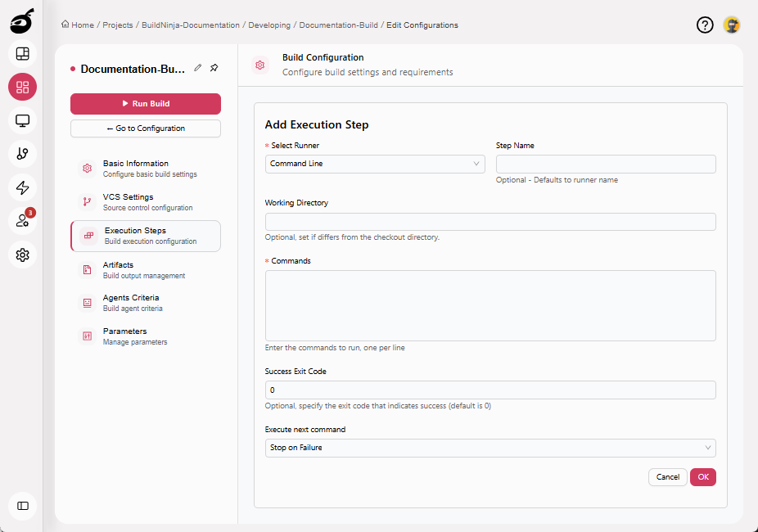Click the BuildNinja logo icon

(x=22, y=22)
